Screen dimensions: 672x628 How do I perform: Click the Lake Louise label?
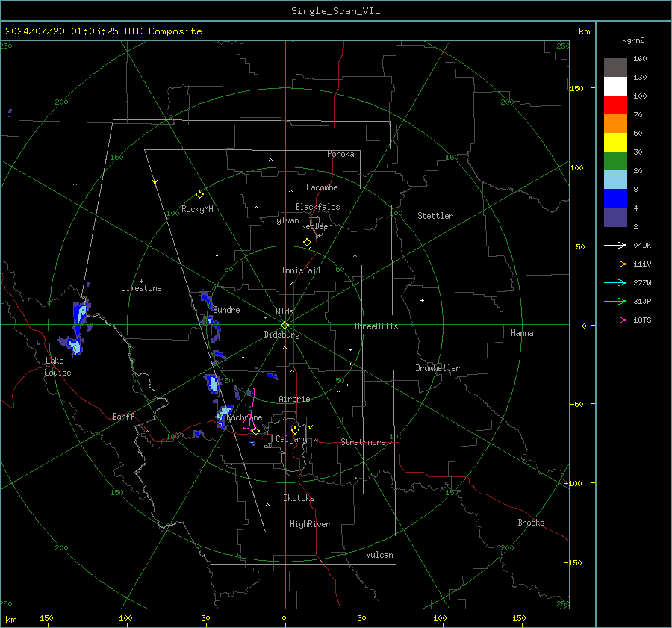tap(57, 367)
